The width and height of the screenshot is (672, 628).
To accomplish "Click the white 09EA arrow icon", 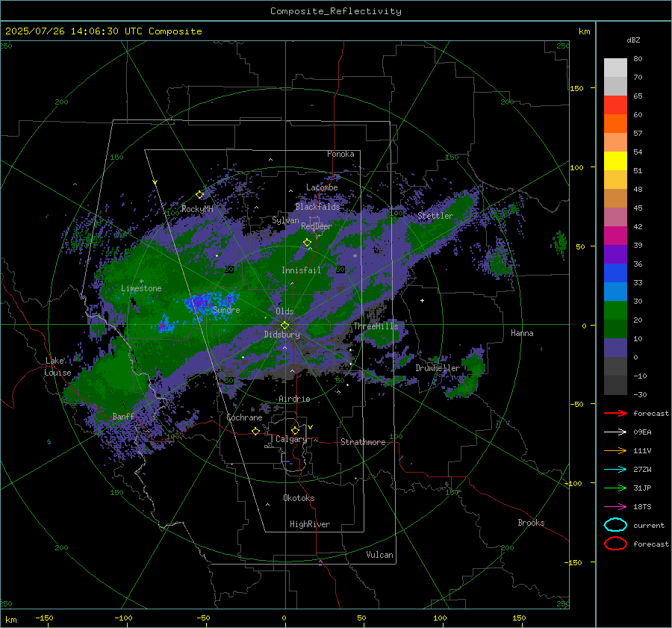I will tap(615, 432).
